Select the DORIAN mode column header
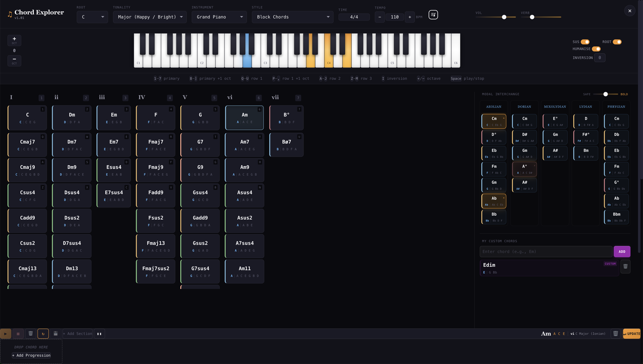 click(524, 106)
